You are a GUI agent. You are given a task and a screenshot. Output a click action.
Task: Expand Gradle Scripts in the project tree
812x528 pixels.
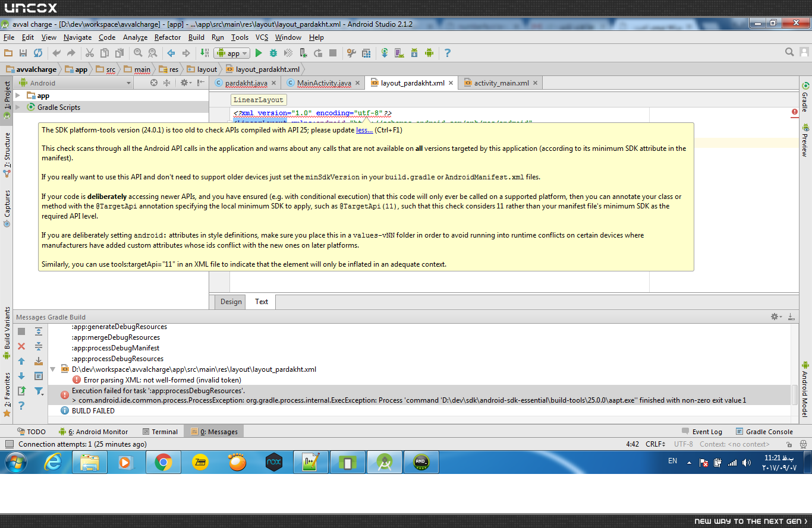coord(18,108)
